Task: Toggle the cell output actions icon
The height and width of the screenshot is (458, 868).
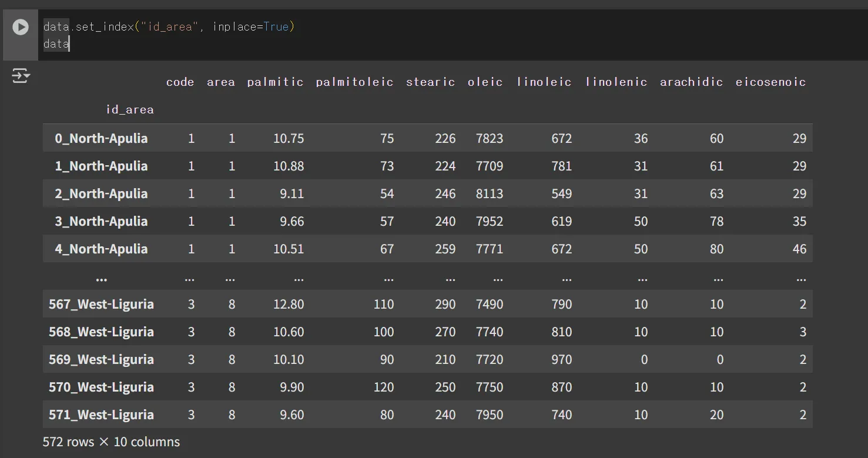Action: point(21,76)
